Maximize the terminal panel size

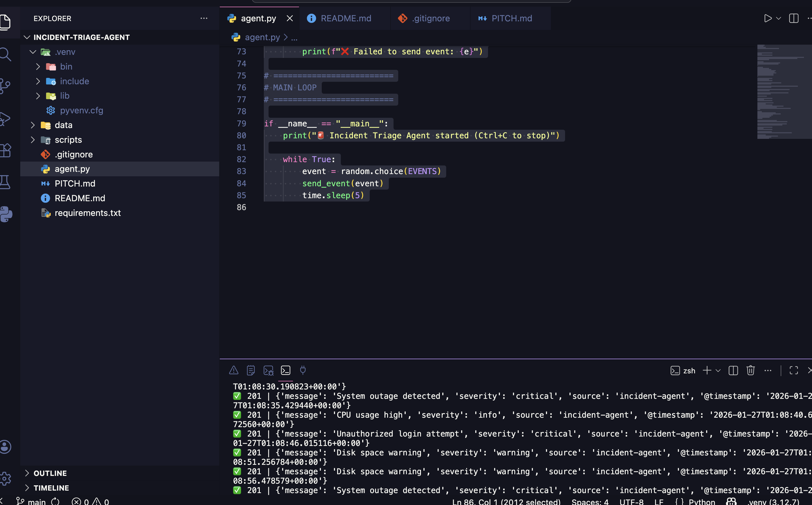click(794, 370)
